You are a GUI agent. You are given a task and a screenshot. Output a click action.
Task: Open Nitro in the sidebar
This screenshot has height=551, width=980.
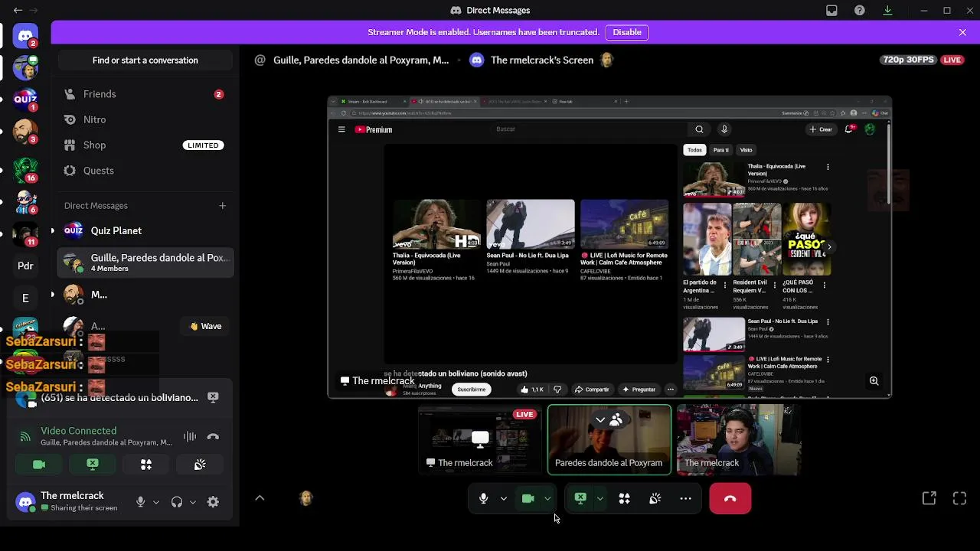click(x=145, y=119)
